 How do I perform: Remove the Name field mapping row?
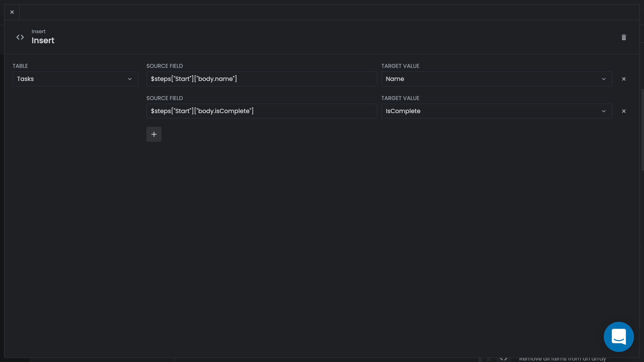tap(624, 79)
